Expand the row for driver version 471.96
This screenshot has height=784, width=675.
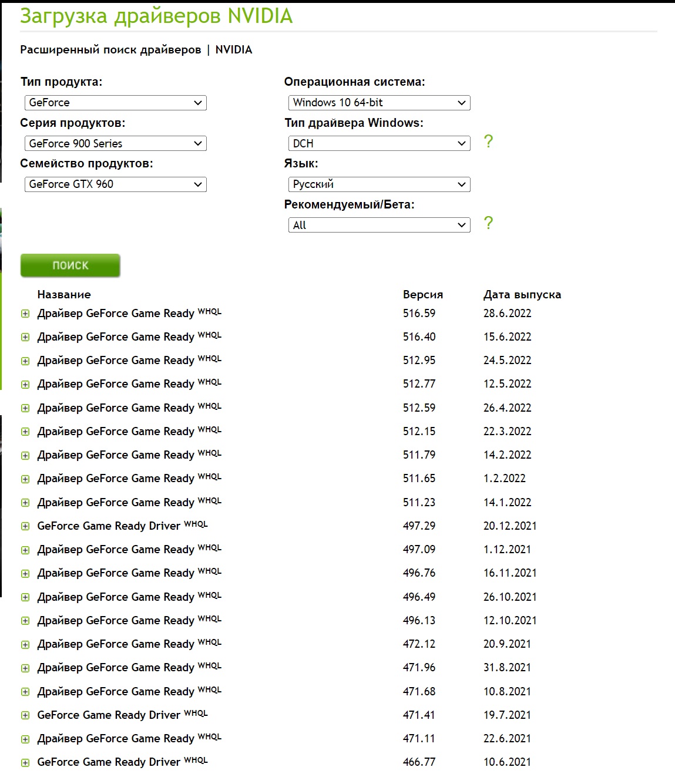click(x=25, y=668)
